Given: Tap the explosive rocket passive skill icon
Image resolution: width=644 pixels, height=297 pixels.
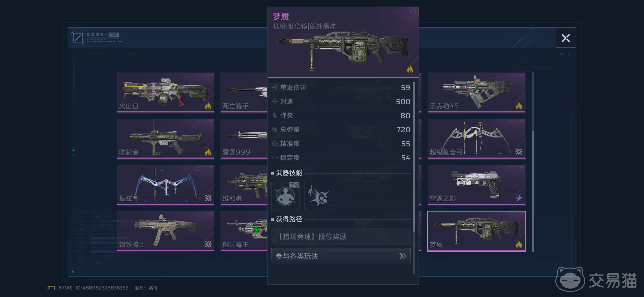Looking at the screenshot, I should (318, 196).
